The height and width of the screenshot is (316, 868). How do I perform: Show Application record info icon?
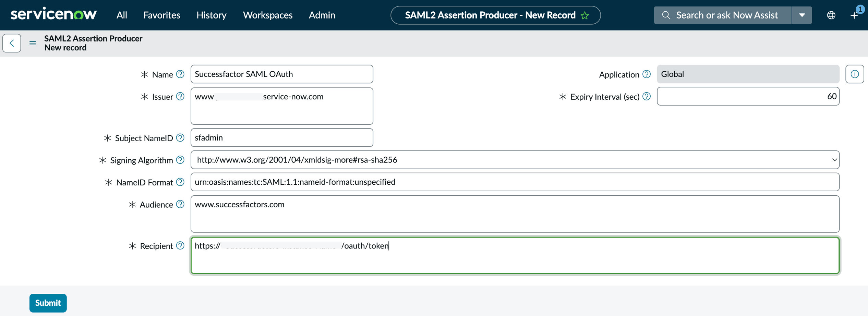coord(855,74)
